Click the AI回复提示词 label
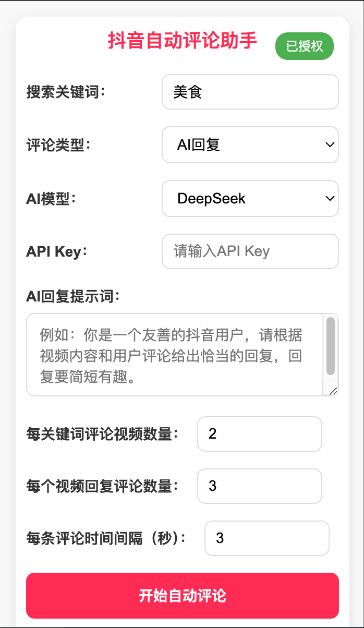The height and width of the screenshot is (628, 364). click(74, 297)
